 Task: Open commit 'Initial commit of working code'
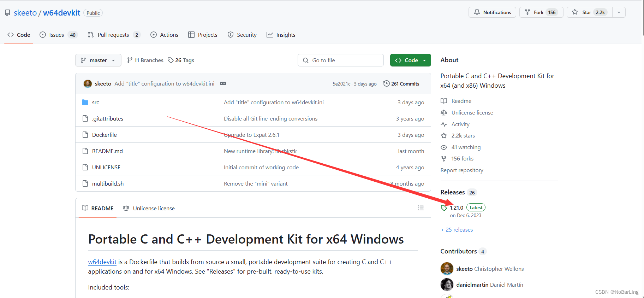click(x=261, y=167)
